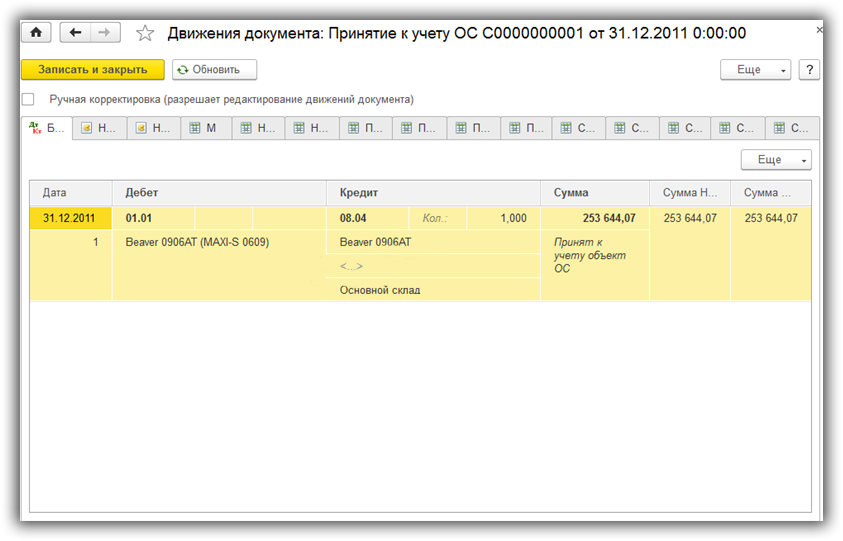Enable the Ручная корректировка checkbox
This screenshot has width=843, height=541.
(28, 100)
